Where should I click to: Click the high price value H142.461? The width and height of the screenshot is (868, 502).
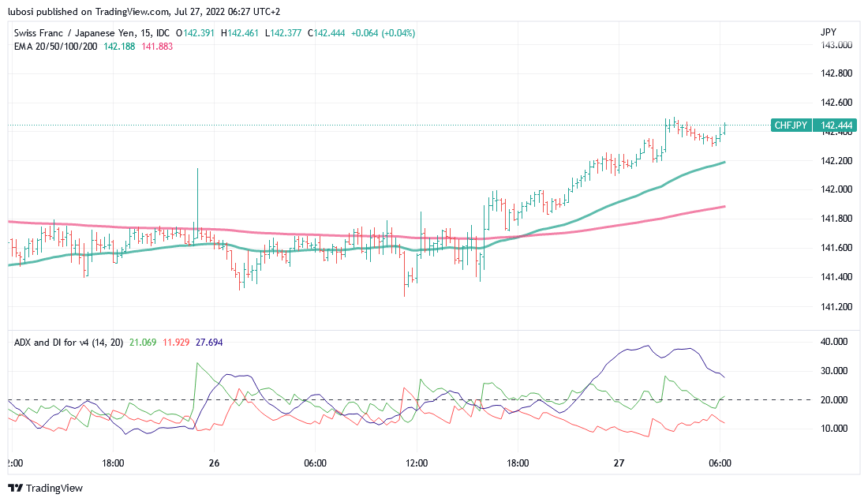point(242,33)
